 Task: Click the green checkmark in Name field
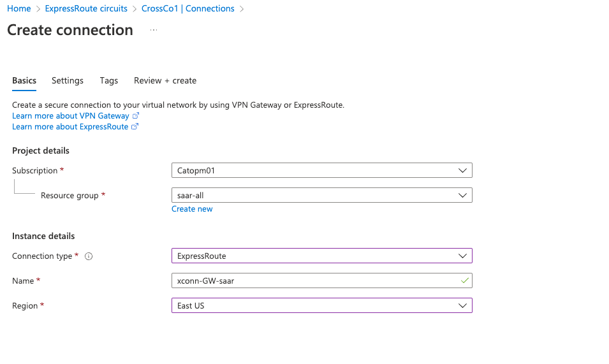click(465, 280)
